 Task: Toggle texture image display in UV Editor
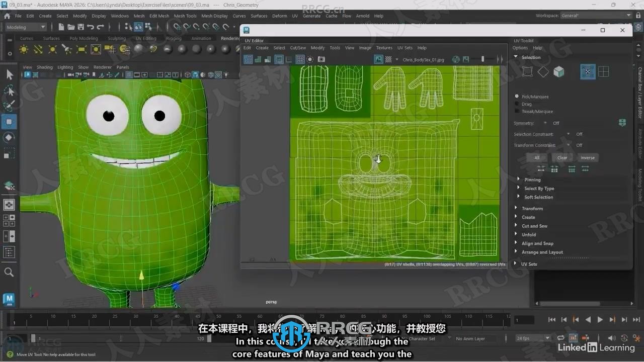(x=378, y=59)
